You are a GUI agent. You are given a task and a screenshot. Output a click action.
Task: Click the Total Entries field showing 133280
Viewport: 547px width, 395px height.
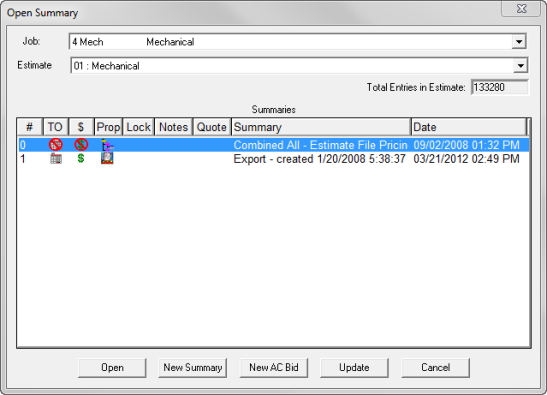click(x=500, y=87)
